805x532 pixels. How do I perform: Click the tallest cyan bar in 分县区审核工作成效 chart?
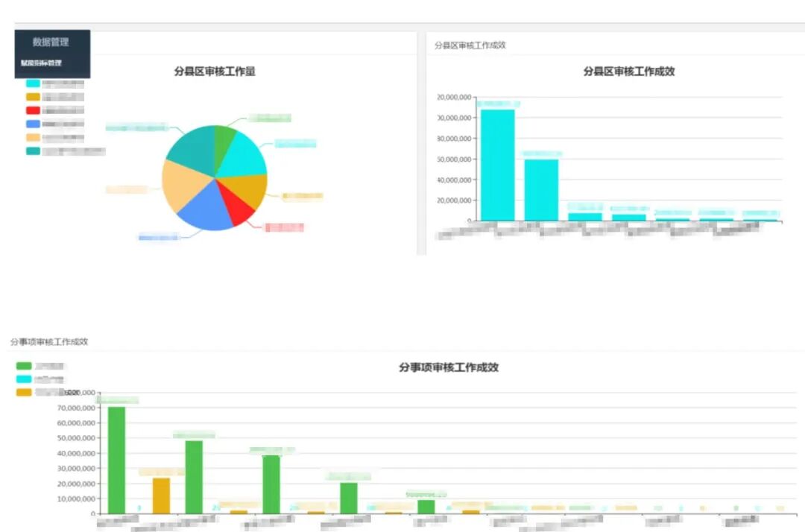(x=497, y=165)
